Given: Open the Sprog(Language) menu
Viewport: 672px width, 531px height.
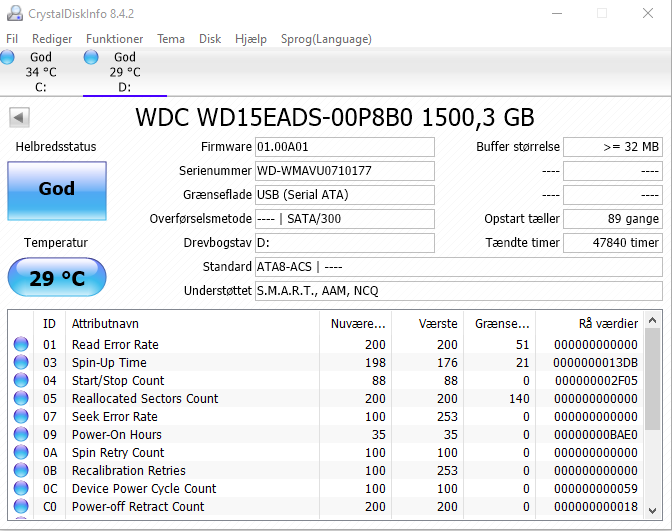Looking at the screenshot, I should click(x=326, y=39).
